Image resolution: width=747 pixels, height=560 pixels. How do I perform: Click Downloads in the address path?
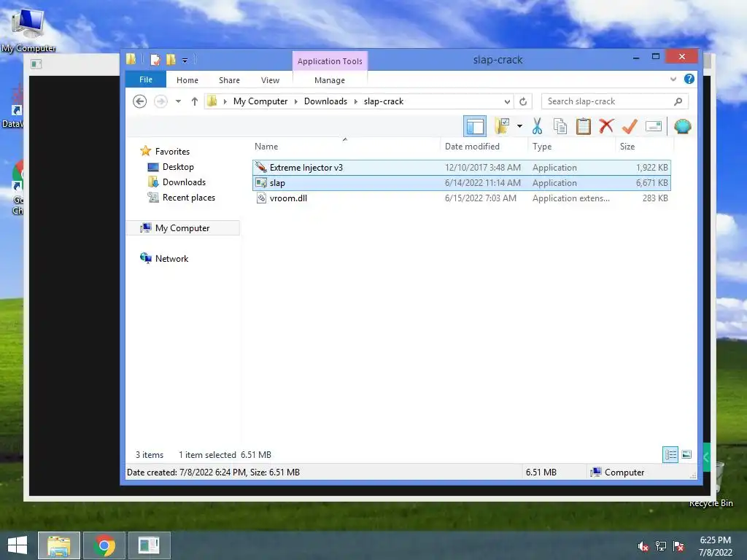click(325, 101)
